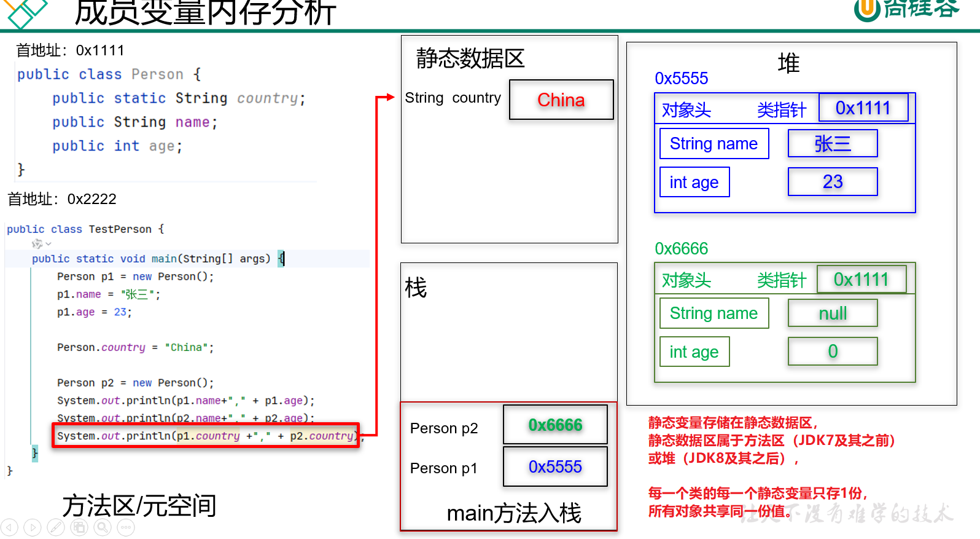980x539 pixels.
Task: Click the p1.name = "张三" line
Action: (109, 294)
